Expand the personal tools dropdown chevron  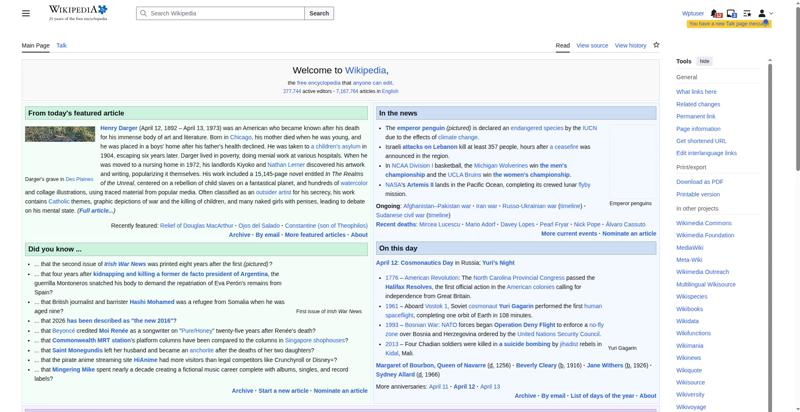click(771, 13)
